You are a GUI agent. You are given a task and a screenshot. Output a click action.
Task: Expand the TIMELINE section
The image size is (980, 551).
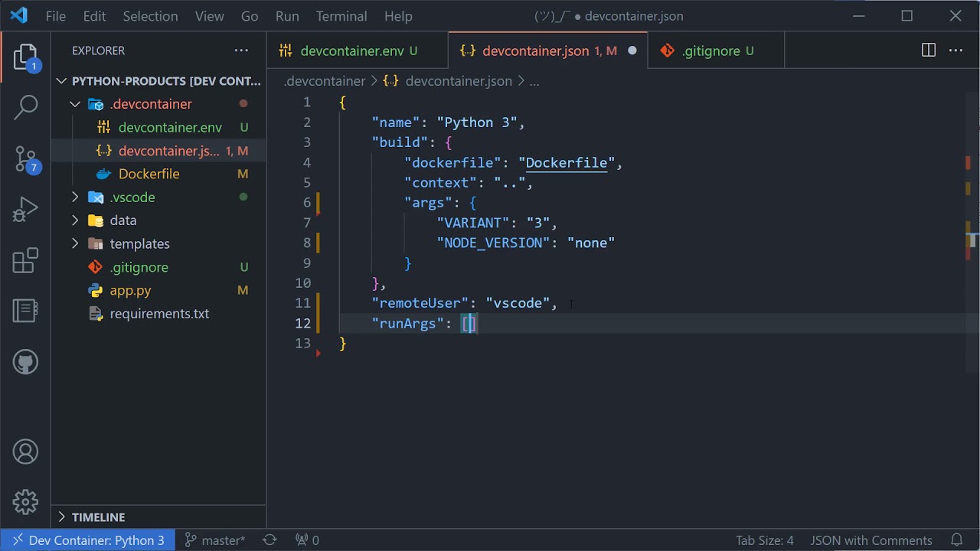98,517
